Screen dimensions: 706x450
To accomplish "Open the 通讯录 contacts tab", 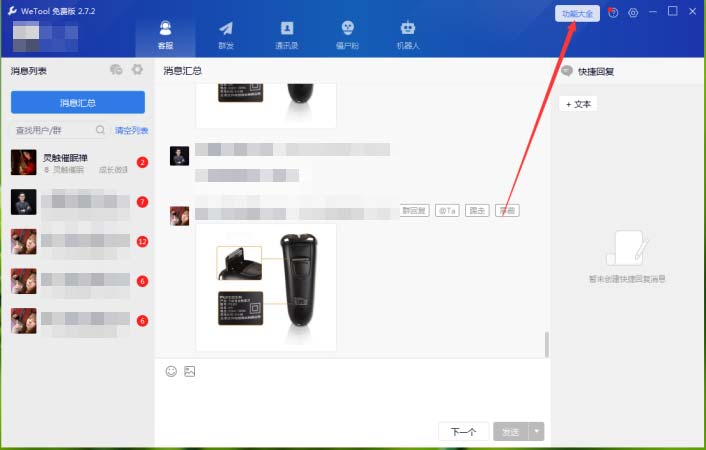I will [x=287, y=34].
